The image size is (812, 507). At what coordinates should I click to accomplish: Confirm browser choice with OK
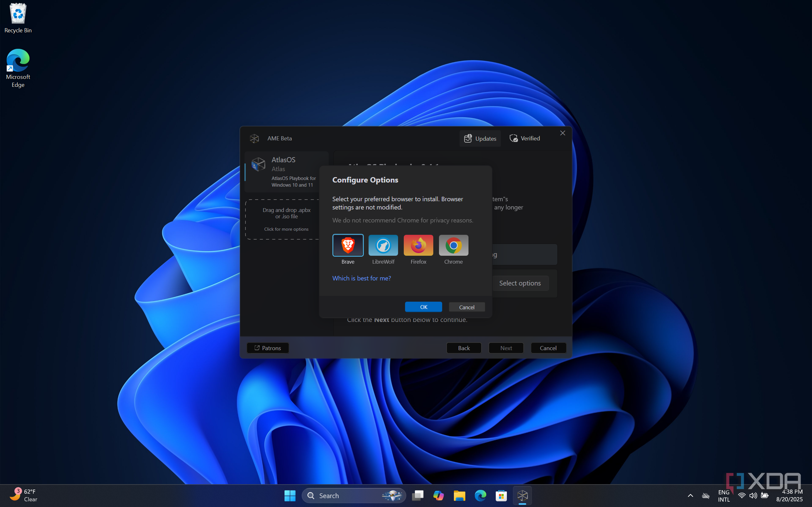click(423, 307)
